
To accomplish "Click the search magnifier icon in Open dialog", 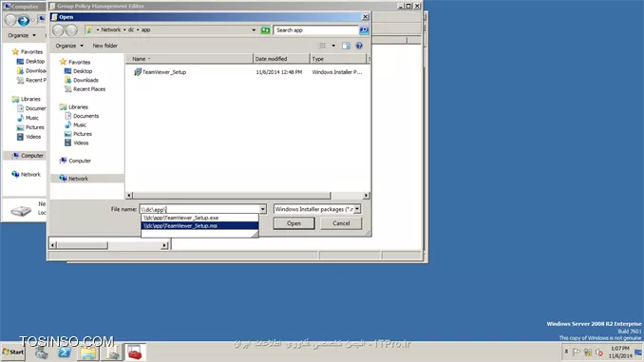I will click(364, 30).
